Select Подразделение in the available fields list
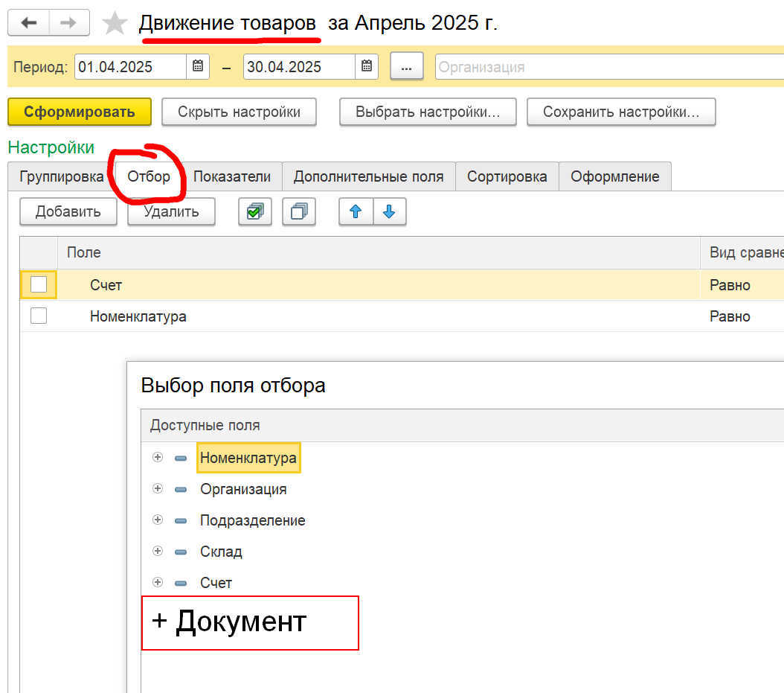 coord(252,520)
